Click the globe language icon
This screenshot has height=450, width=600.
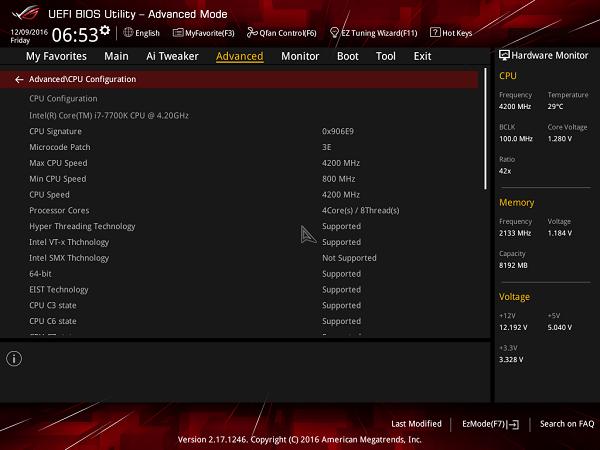click(128, 33)
